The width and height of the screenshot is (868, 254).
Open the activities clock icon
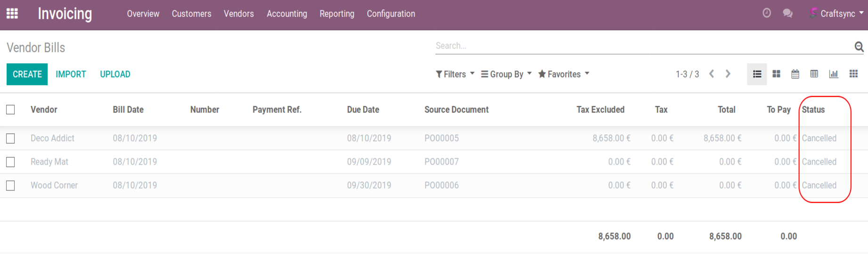coord(766,13)
